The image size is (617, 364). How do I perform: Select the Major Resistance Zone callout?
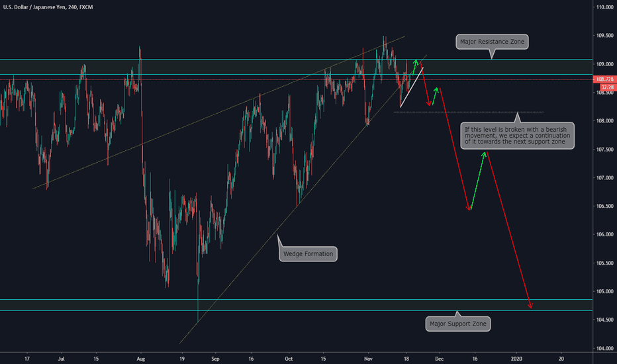tap(493, 42)
